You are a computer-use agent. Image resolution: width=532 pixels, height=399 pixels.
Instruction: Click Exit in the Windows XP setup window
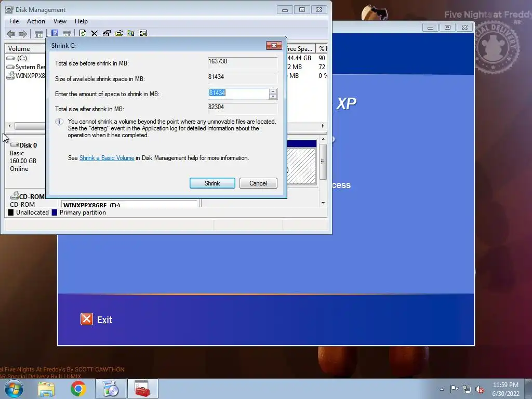pos(104,320)
